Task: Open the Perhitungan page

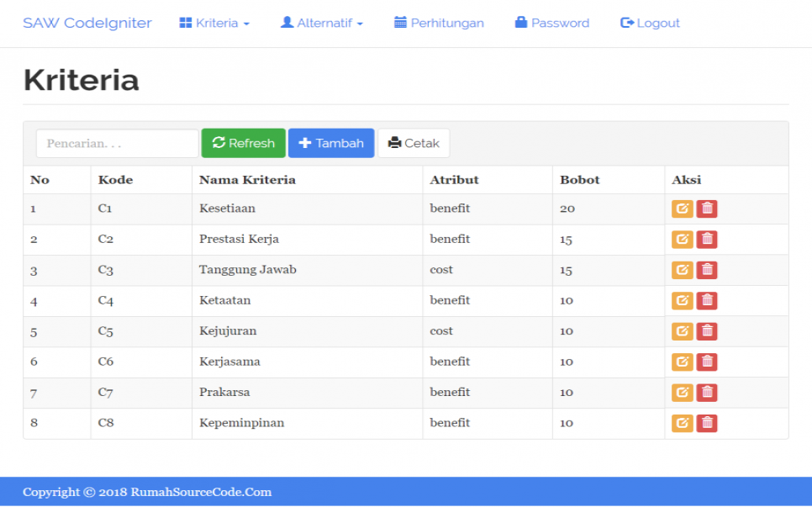Action: [439, 24]
